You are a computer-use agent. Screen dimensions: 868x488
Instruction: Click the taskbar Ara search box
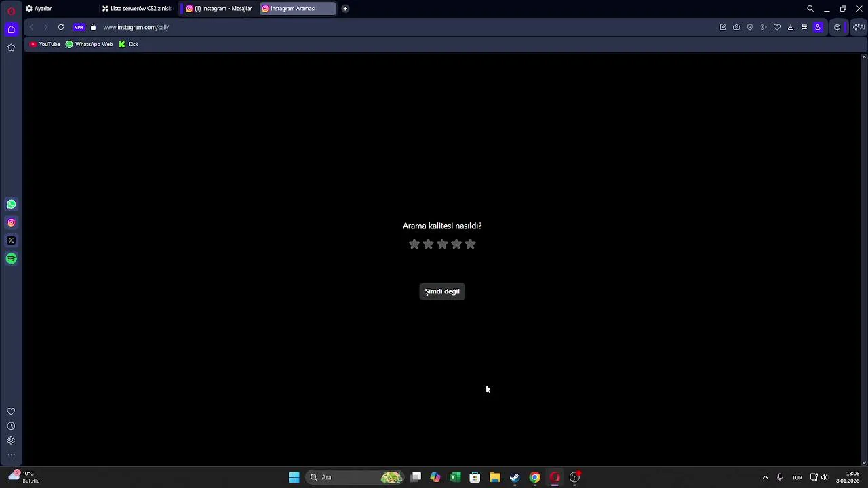355,477
